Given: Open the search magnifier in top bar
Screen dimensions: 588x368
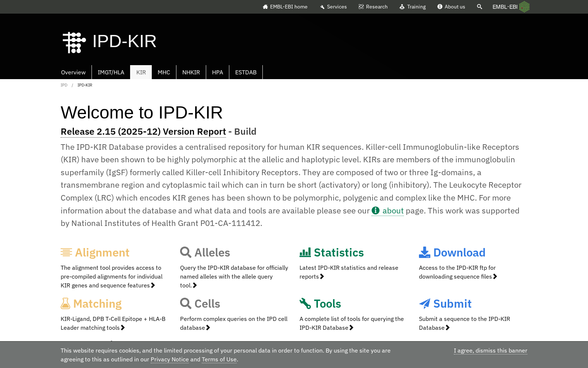Looking at the screenshot, I should pos(479,7).
